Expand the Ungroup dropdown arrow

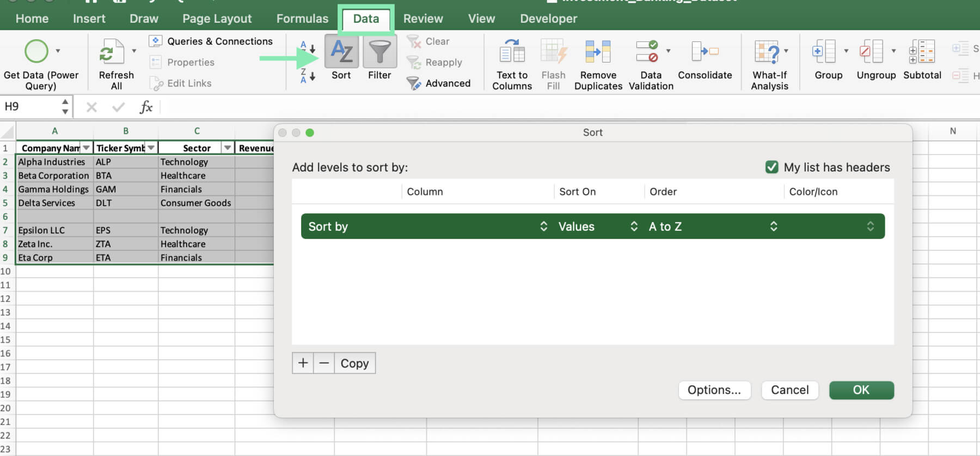point(893,51)
